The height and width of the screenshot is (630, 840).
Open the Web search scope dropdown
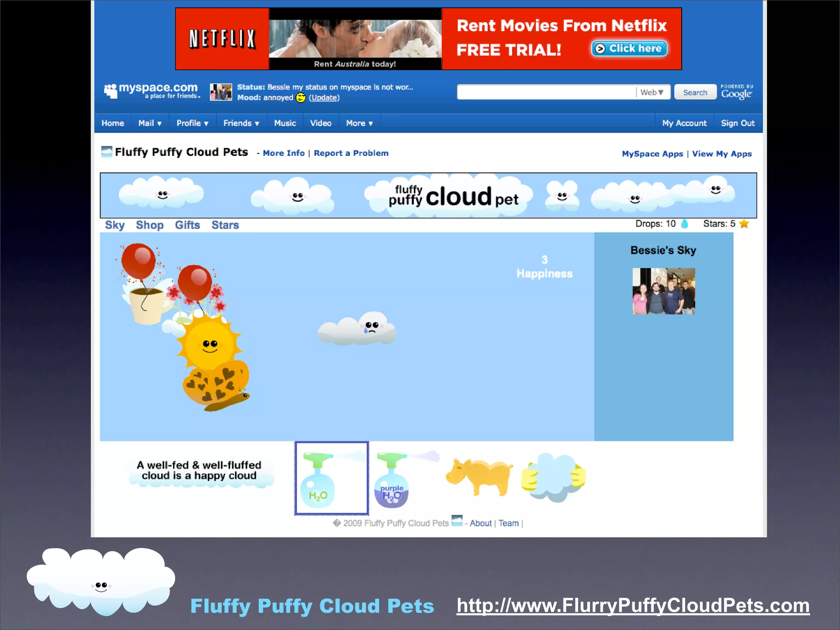tap(652, 92)
